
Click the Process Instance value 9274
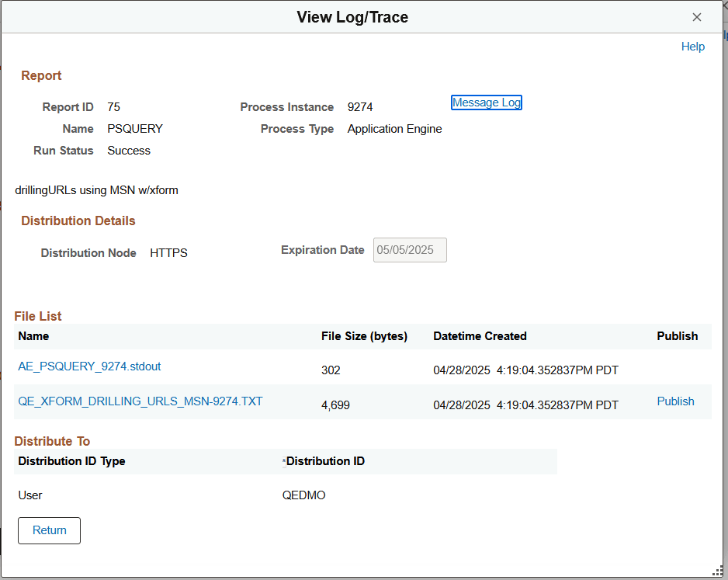pyautogui.click(x=360, y=106)
